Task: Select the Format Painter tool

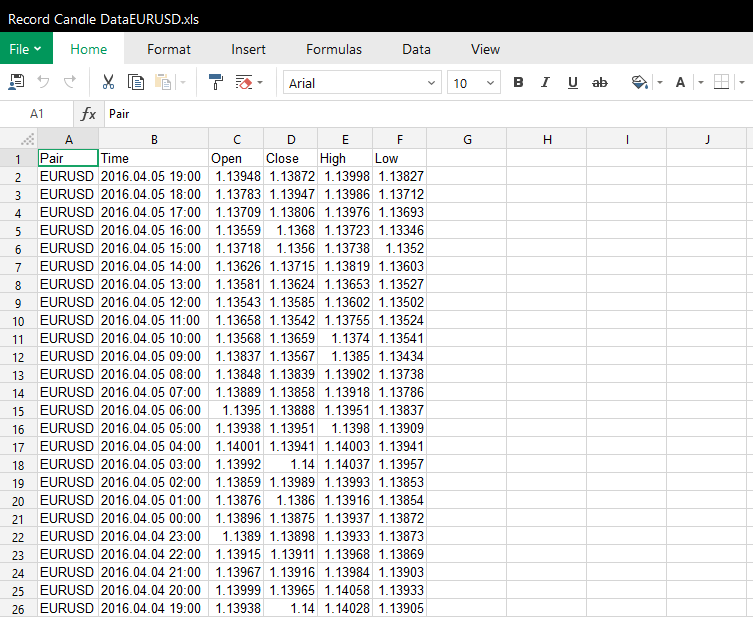Action: coord(216,83)
